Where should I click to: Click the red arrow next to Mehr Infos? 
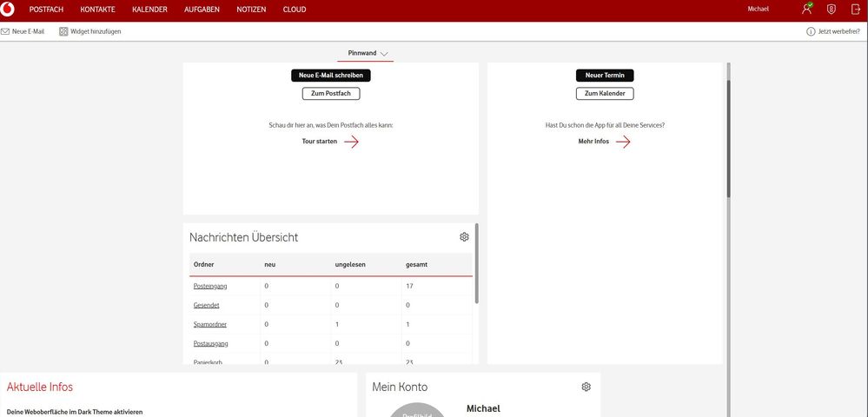[x=623, y=142]
